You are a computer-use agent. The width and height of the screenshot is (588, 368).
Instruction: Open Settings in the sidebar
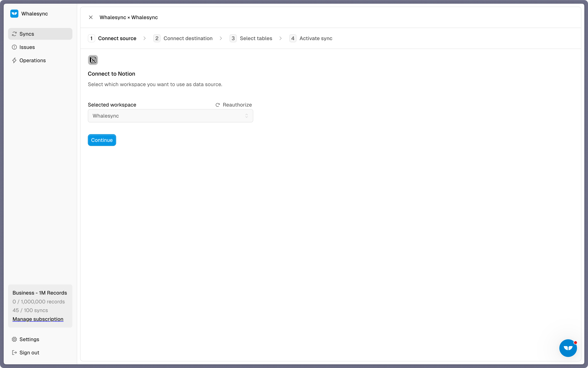tap(40, 339)
